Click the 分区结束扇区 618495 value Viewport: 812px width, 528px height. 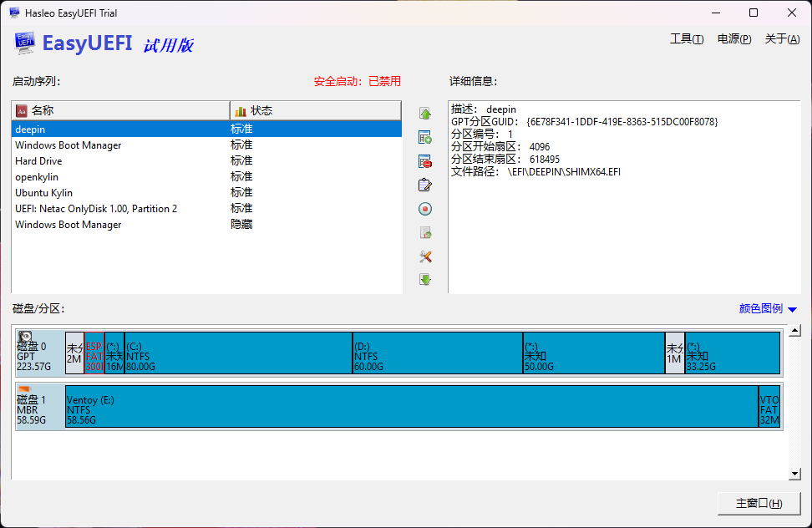[x=545, y=160]
